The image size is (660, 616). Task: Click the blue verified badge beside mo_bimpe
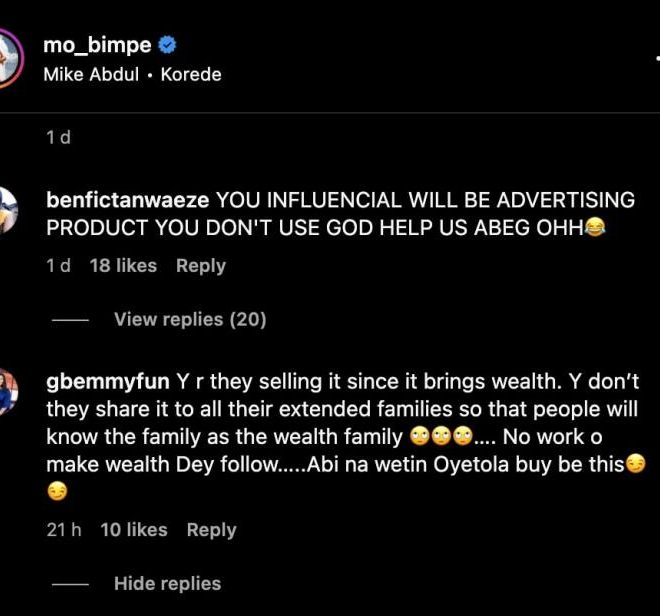169,45
